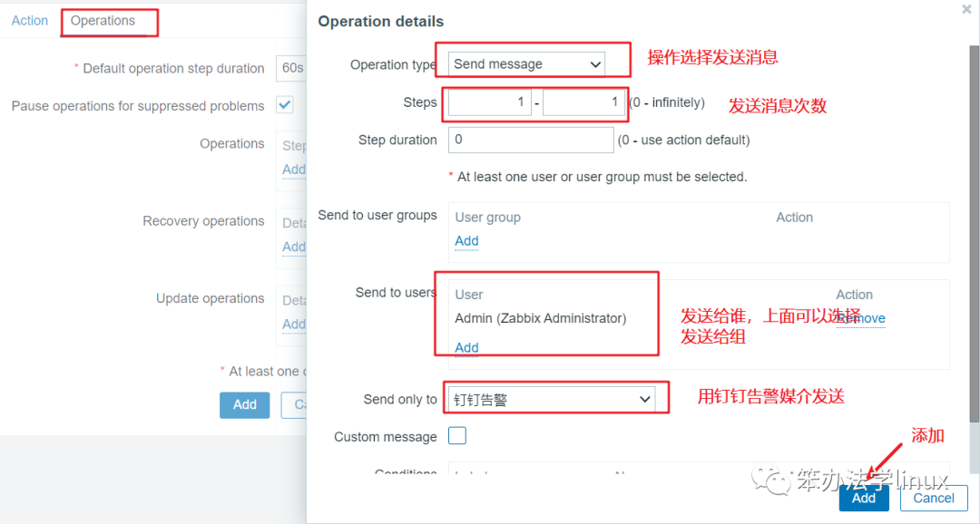
Task: Click the User group column header
Action: pos(487,218)
